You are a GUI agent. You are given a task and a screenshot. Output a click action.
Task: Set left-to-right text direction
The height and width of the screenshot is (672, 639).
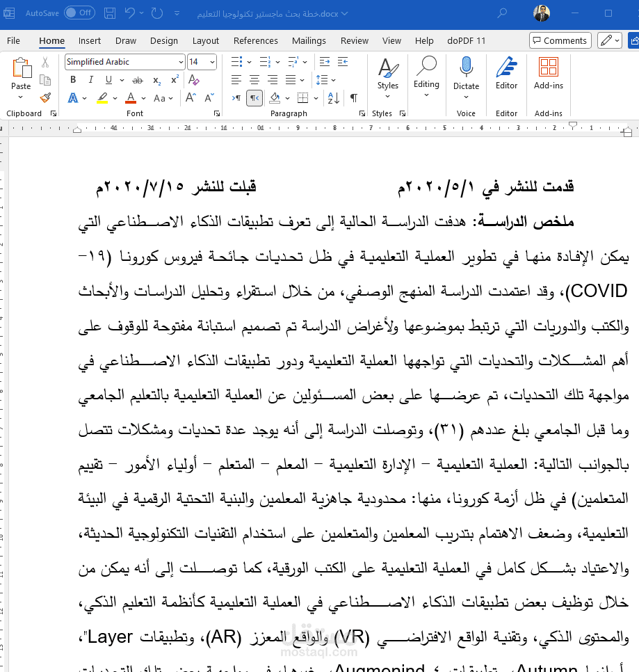236,98
